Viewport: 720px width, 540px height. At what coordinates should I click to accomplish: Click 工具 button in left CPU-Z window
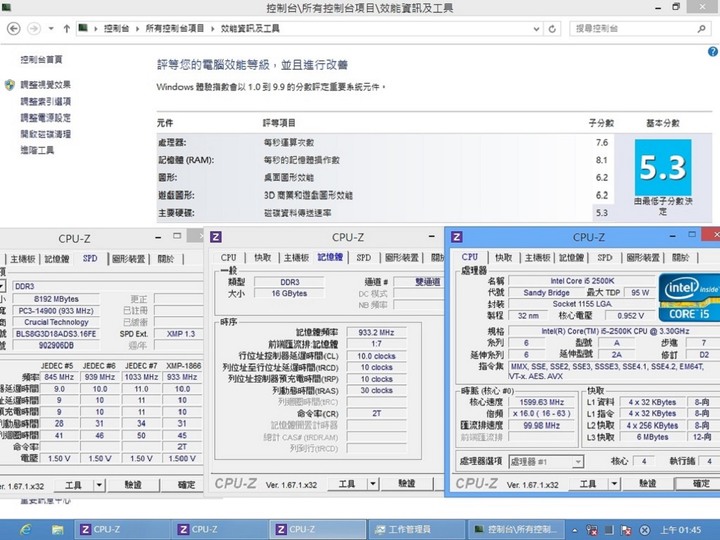[73, 485]
